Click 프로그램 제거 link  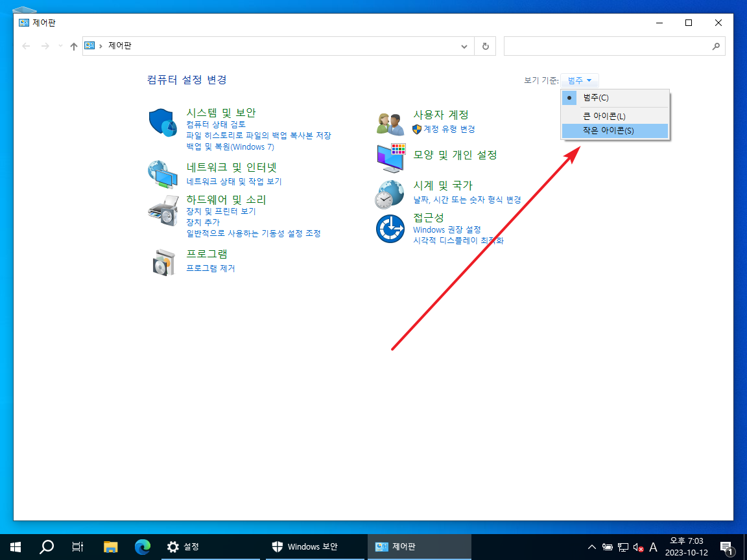click(211, 268)
